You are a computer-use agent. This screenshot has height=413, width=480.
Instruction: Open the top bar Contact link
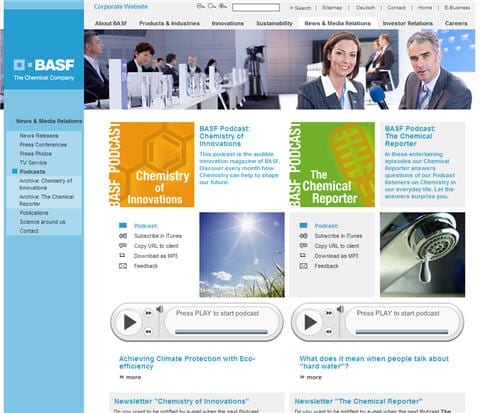click(396, 7)
